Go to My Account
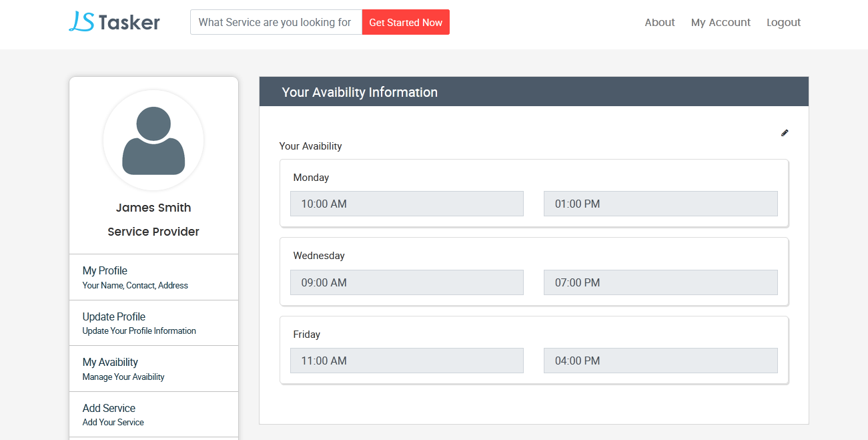 point(721,22)
